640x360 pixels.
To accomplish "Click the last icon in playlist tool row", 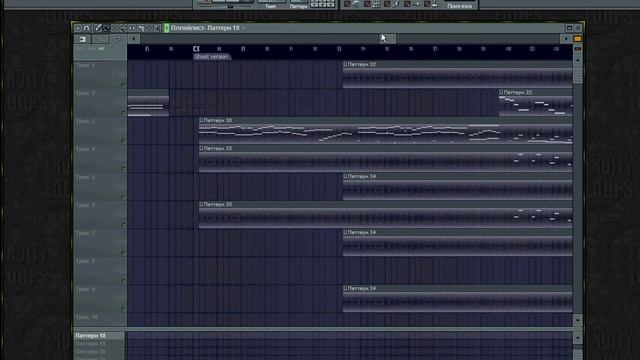I will click(157, 28).
